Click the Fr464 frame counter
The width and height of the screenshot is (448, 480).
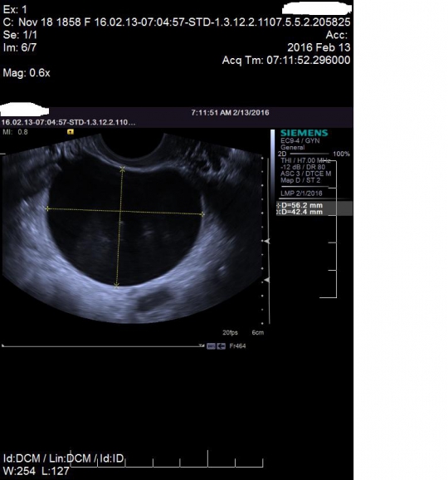coord(237,346)
